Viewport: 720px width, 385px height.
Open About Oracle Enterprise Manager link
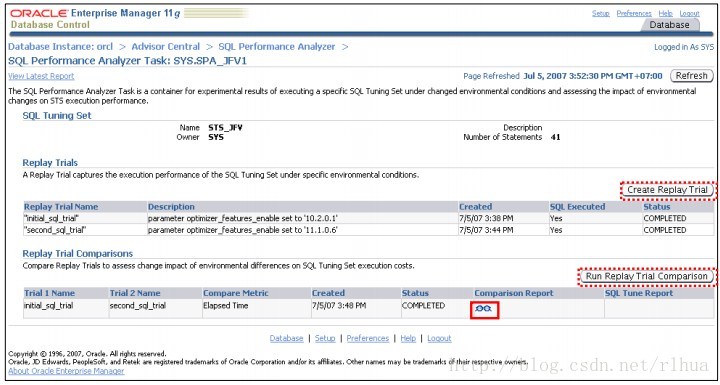click(67, 371)
